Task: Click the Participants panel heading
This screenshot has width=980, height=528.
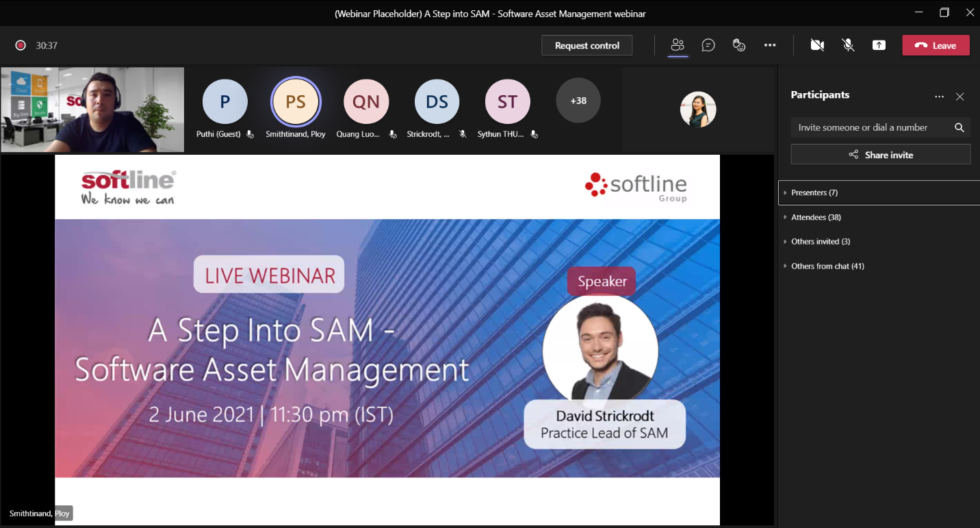Action: pos(820,95)
